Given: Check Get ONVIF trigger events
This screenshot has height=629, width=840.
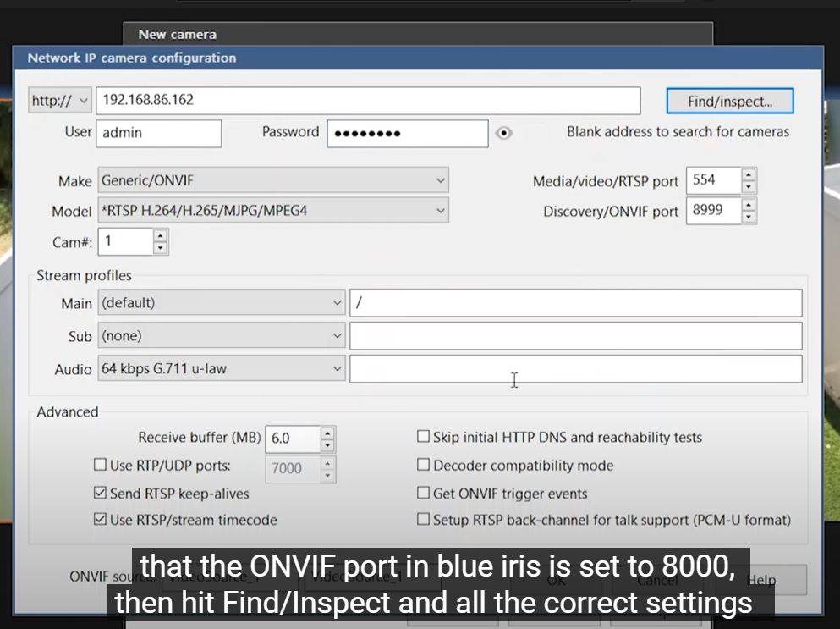Looking at the screenshot, I should 423,493.
